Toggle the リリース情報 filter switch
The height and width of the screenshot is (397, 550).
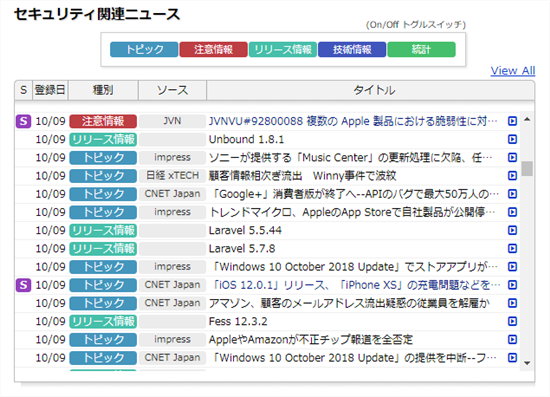[x=283, y=49]
